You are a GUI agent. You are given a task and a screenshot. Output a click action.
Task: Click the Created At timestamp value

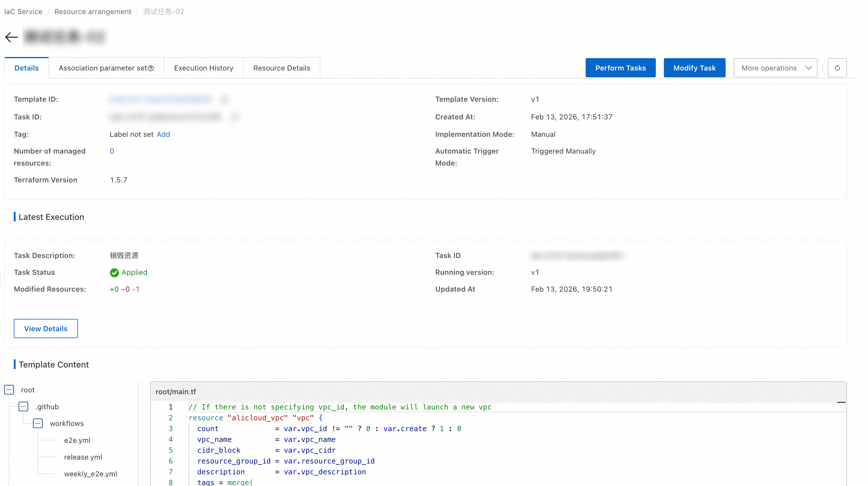click(572, 117)
